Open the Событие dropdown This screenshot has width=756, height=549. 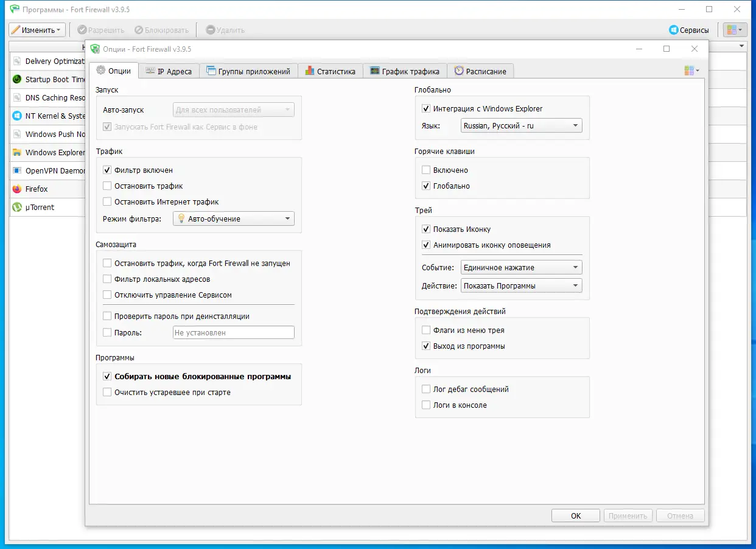[521, 267]
